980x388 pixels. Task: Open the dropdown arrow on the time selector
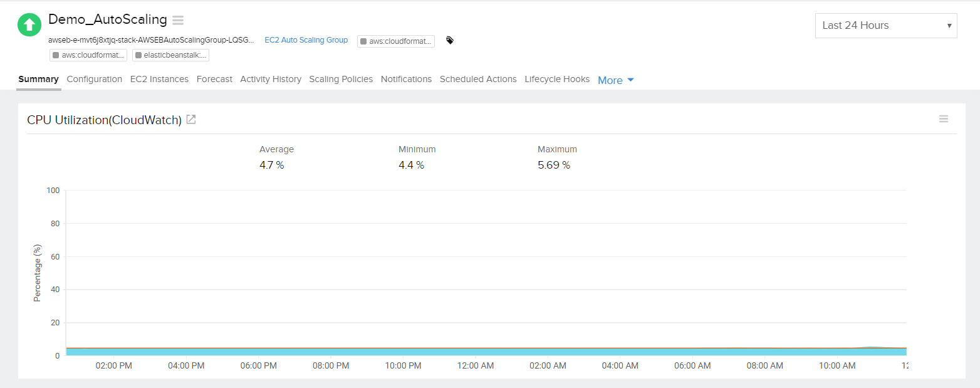pos(949,25)
